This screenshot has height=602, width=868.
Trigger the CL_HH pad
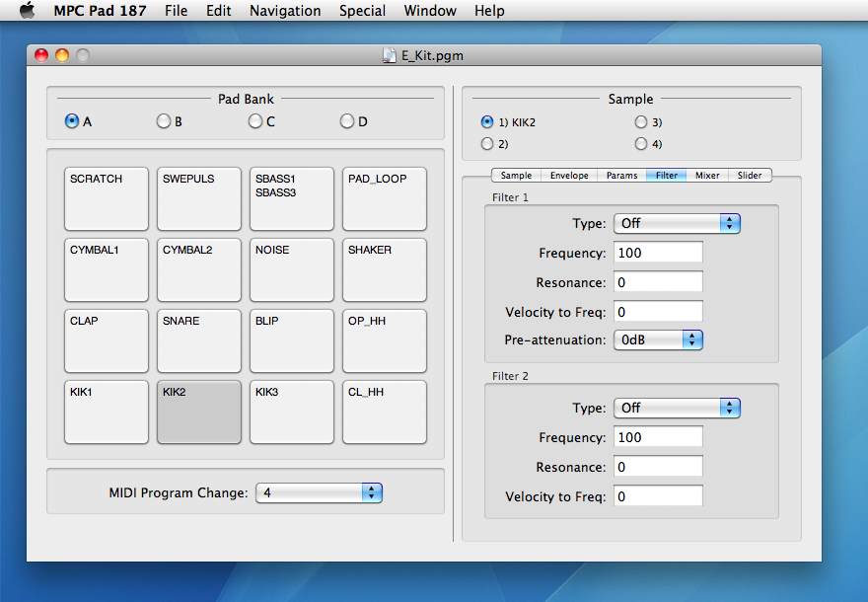(x=386, y=412)
